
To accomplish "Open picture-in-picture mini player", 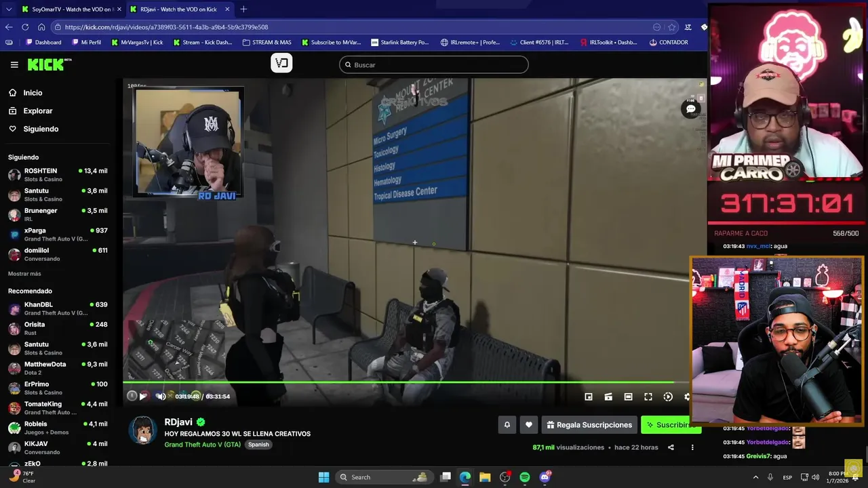I will [589, 396].
